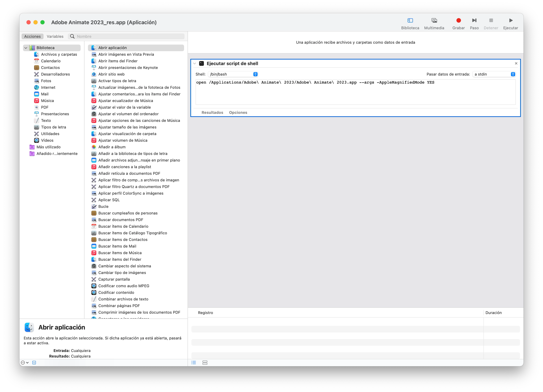Screen dimensions: 543x392
Task: Toggle the description panel hide button
Action: pyautogui.click(x=34, y=363)
